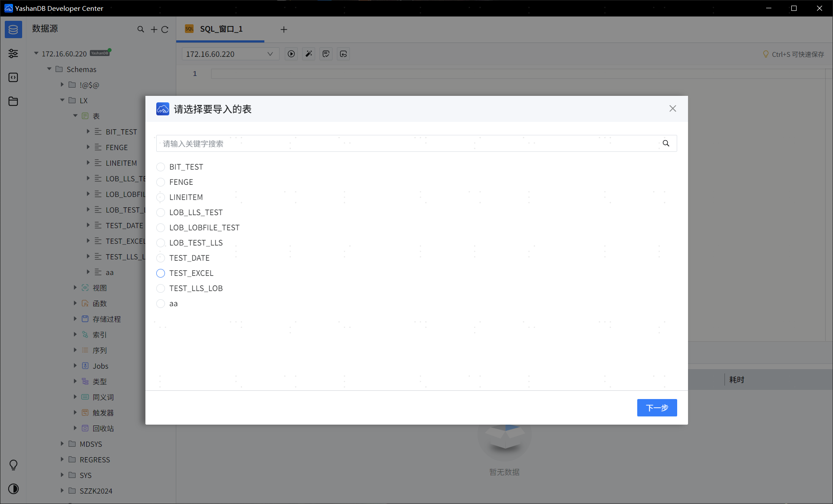Open the SQL check/plan icon on the toolbar
The height and width of the screenshot is (504, 833).
click(x=326, y=54)
